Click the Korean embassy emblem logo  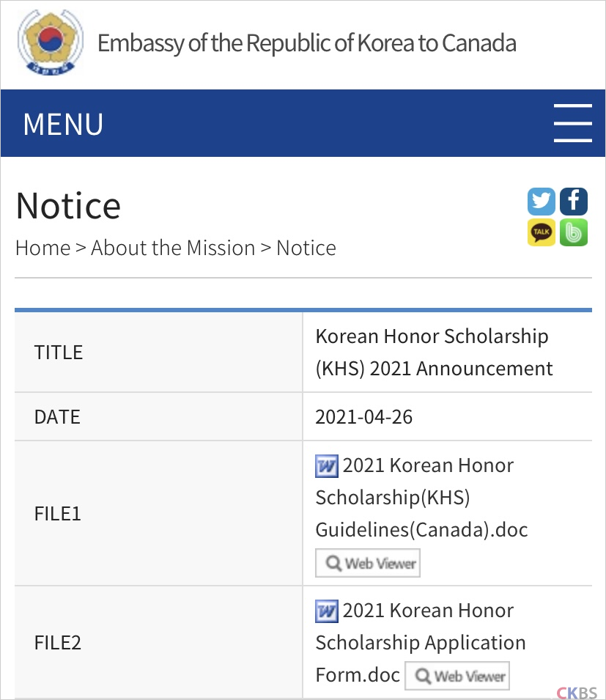(x=51, y=43)
